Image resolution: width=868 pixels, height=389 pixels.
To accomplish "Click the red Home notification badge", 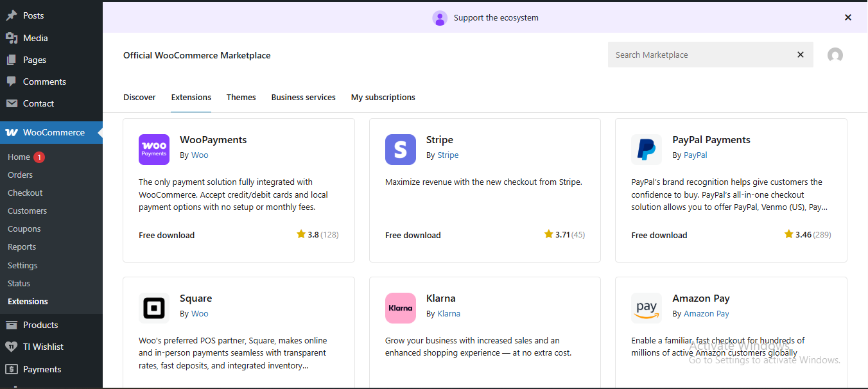I will (39, 157).
